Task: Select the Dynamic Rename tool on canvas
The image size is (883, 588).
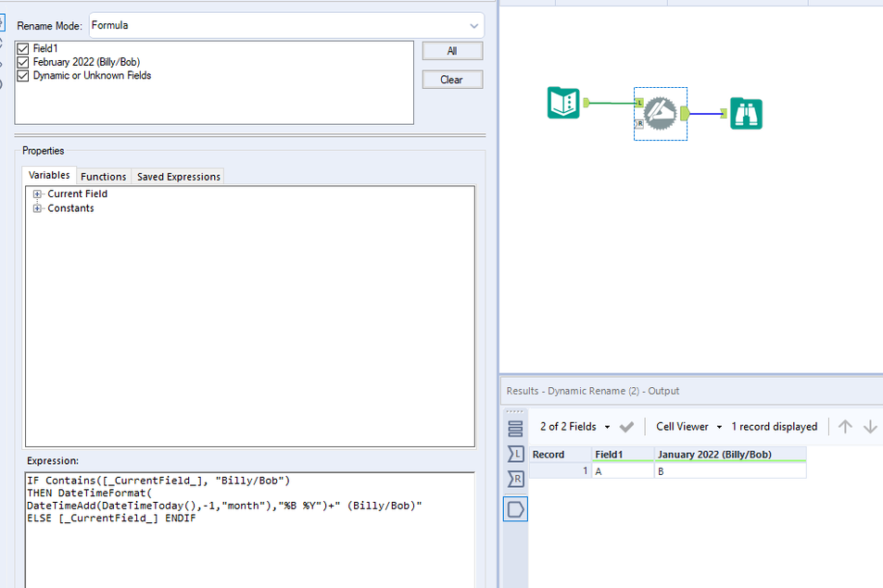Action: (x=660, y=113)
